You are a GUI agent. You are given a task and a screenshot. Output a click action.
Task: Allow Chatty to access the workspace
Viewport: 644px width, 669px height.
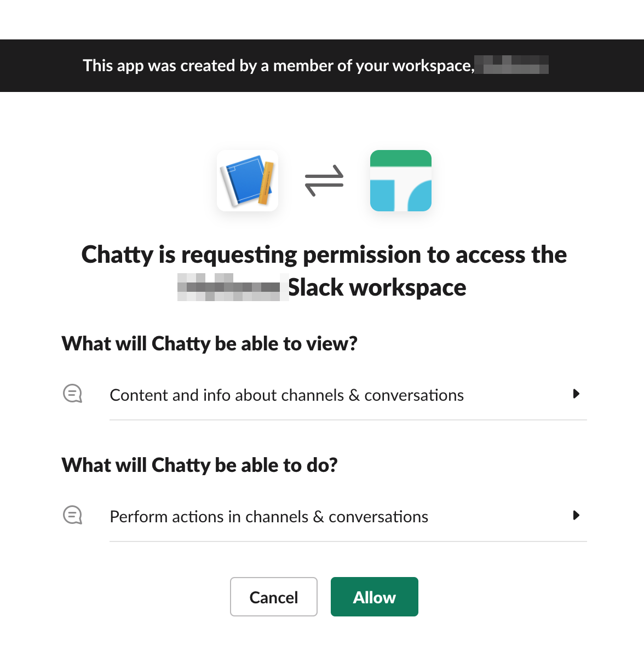(x=375, y=597)
